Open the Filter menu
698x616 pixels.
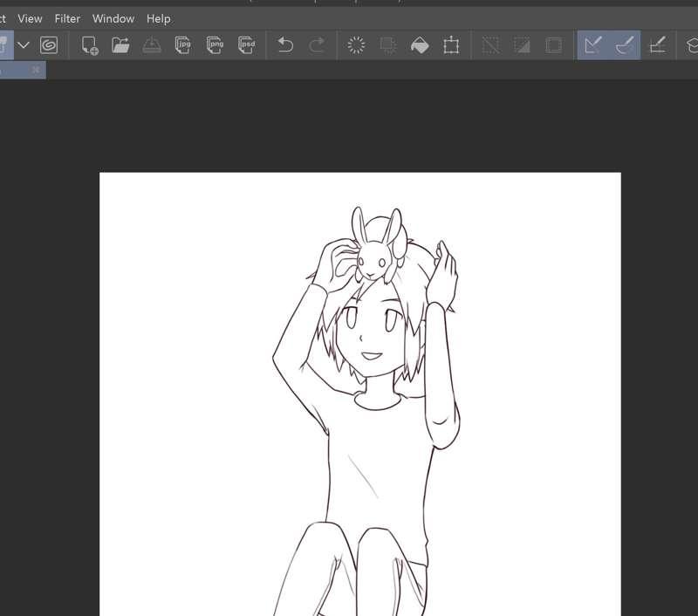pos(67,18)
